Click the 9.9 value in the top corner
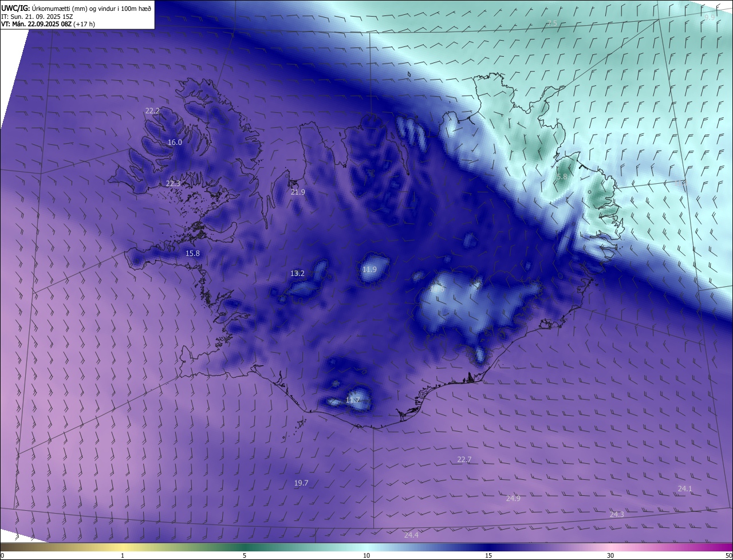733x560 pixels. tap(710, 17)
